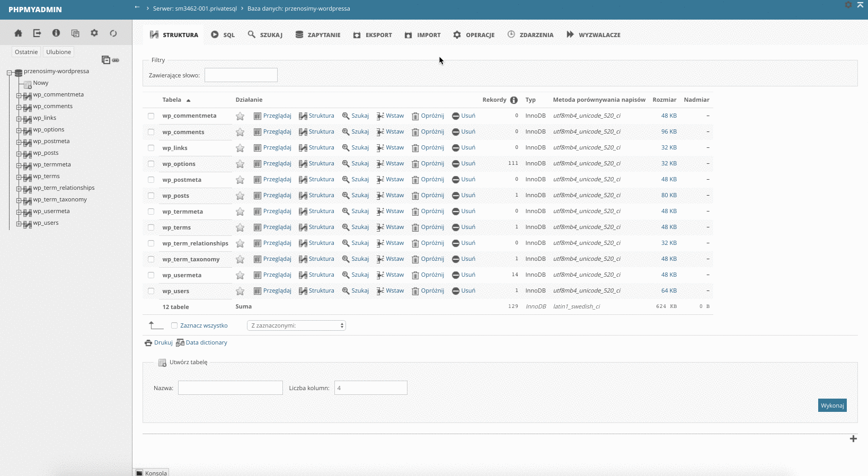Open the phpMyAdmin documentation info icon
Image resolution: width=868 pixels, height=476 pixels.
[x=56, y=33]
